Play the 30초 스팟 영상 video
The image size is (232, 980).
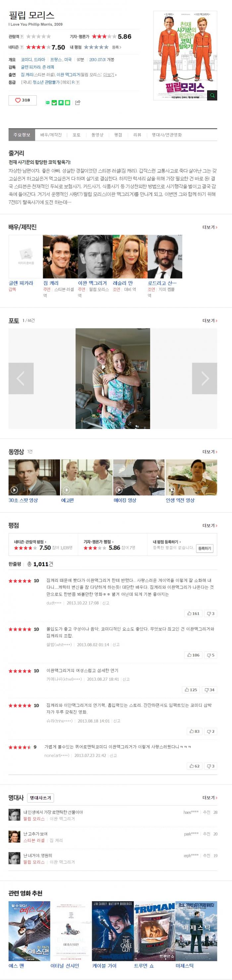coord(34,477)
